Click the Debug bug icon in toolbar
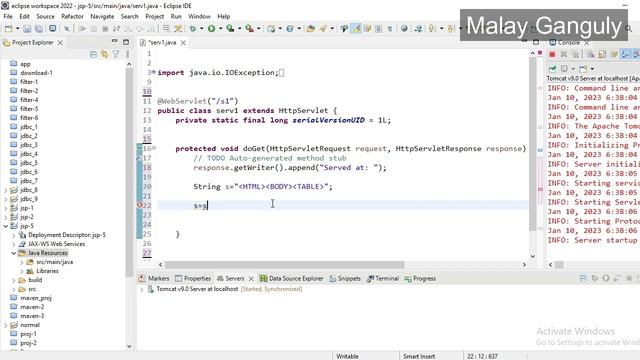Image resolution: width=640 pixels, height=360 pixels. point(193,29)
